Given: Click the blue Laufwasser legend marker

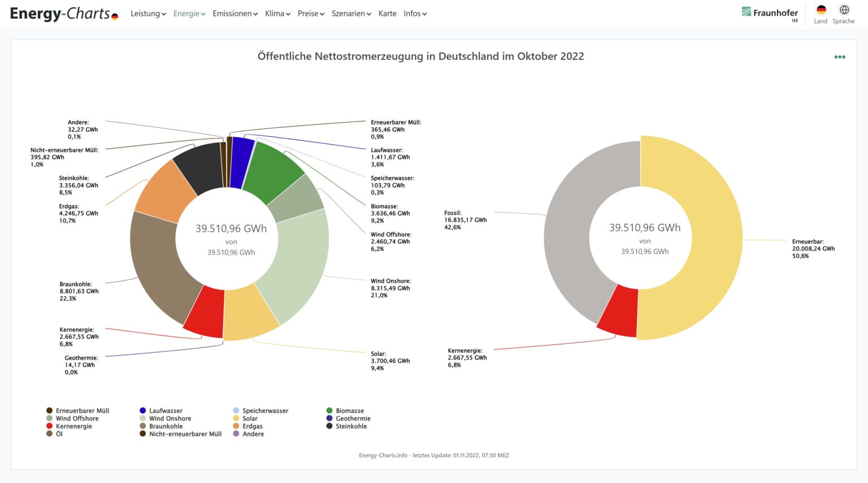Looking at the screenshot, I should click(143, 410).
